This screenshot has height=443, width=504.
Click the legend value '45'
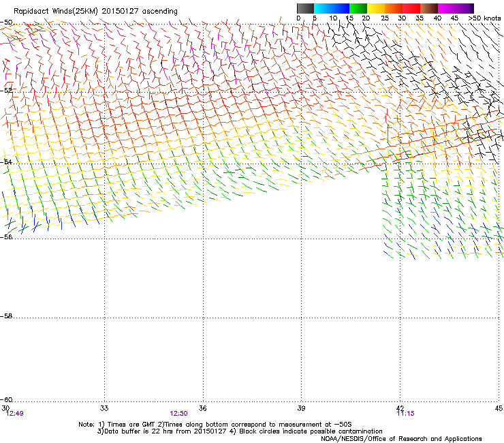(x=454, y=18)
